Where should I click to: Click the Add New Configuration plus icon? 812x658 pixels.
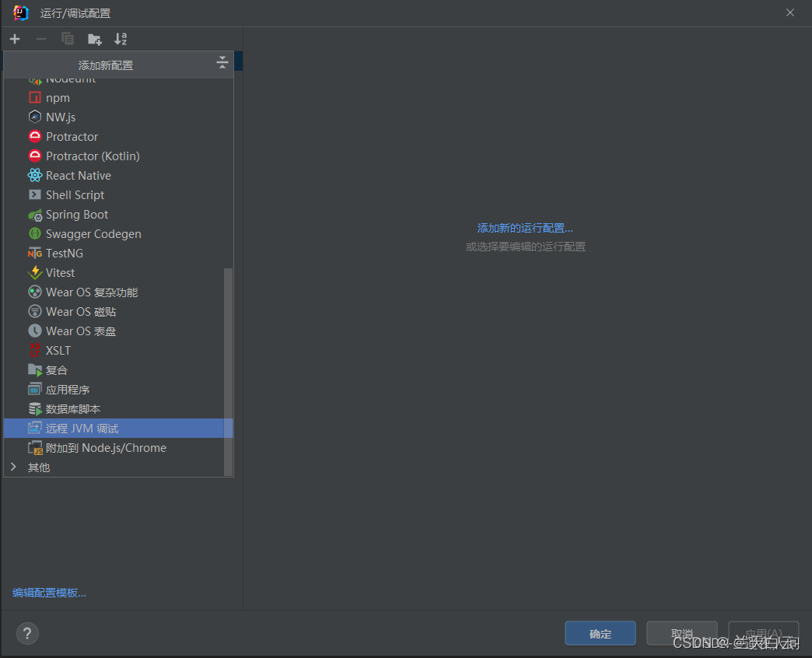coord(14,39)
